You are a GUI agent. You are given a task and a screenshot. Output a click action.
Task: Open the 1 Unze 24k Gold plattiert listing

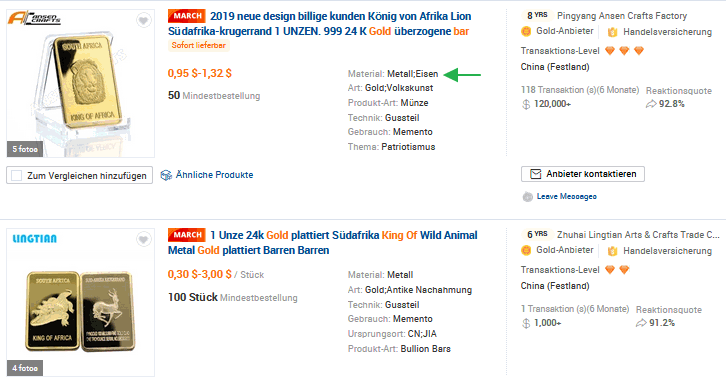323,242
